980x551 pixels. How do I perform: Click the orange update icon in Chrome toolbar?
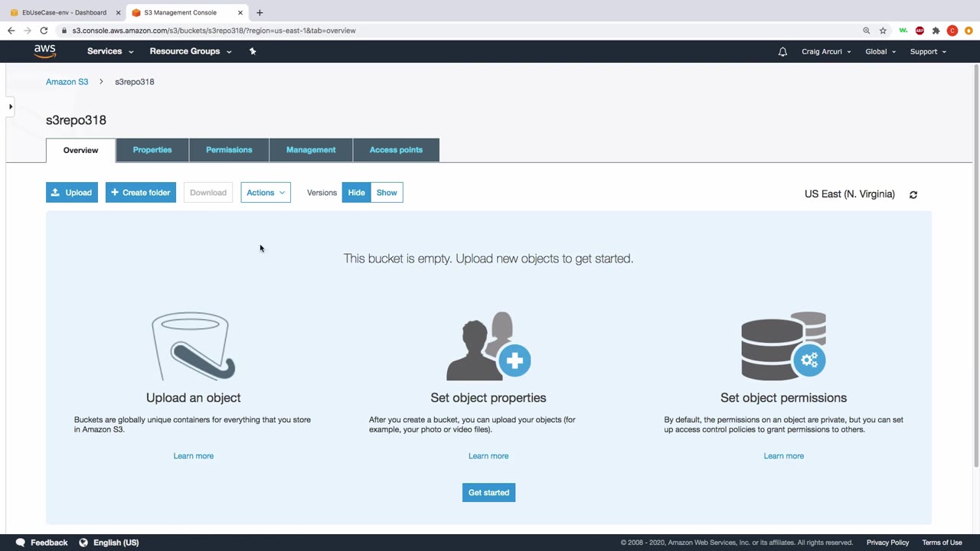tap(969, 31)
